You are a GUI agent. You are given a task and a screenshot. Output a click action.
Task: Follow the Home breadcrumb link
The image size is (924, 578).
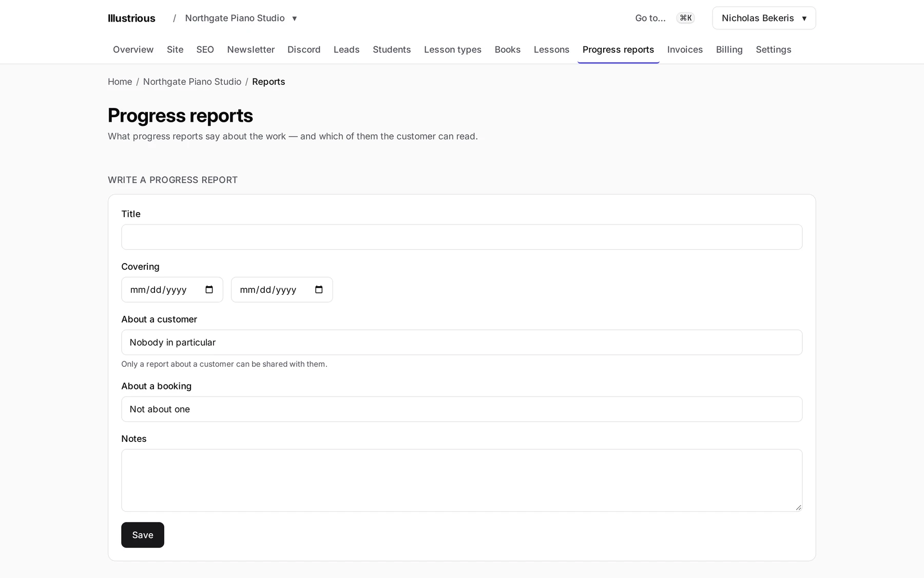[120, 82]
